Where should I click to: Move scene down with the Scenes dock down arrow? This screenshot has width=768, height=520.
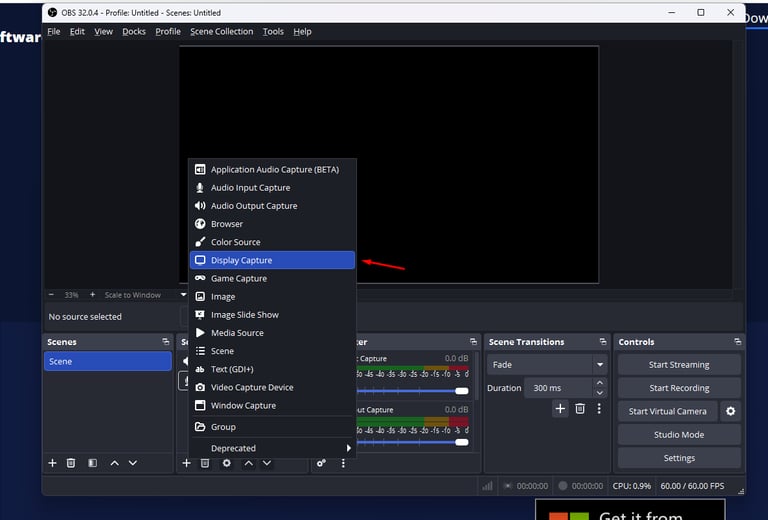pyautogui.click(x=133, y=463)
